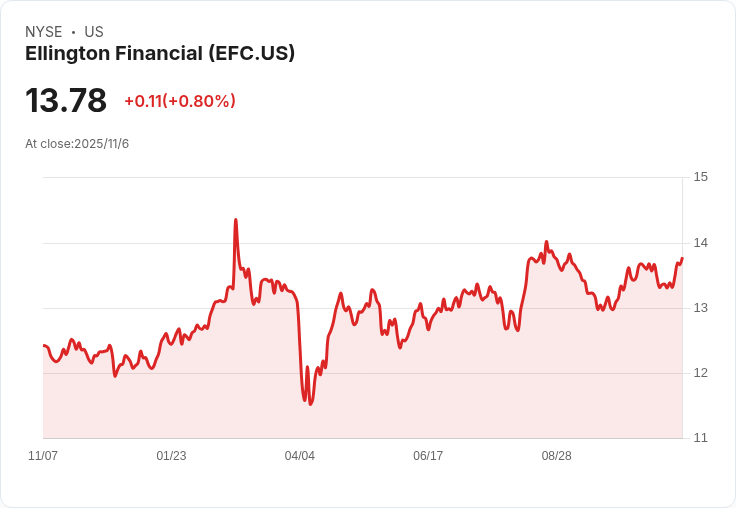Select the 01/23 date axis label
This screenshot has height=508, width=736.
tap(171, 456)
